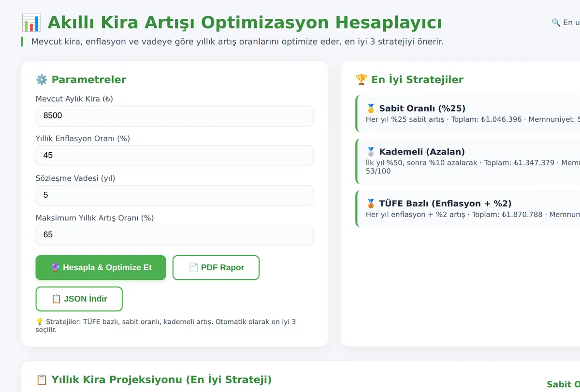The height and width of the screenshot is (392, 580).
Task: Click the bronze medal icon on TÜFE Bazlı
Action: coord(371,203)
